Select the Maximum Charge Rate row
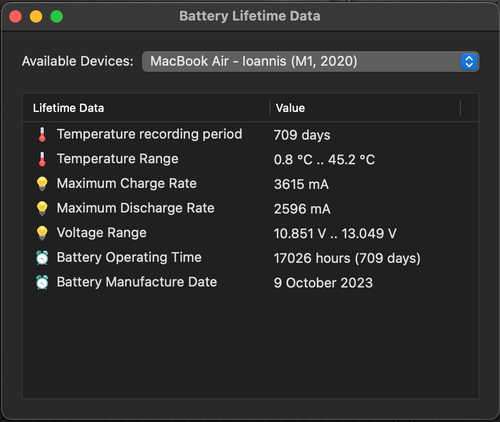Viewport: 500px width, 422px height. pos(250,184)
